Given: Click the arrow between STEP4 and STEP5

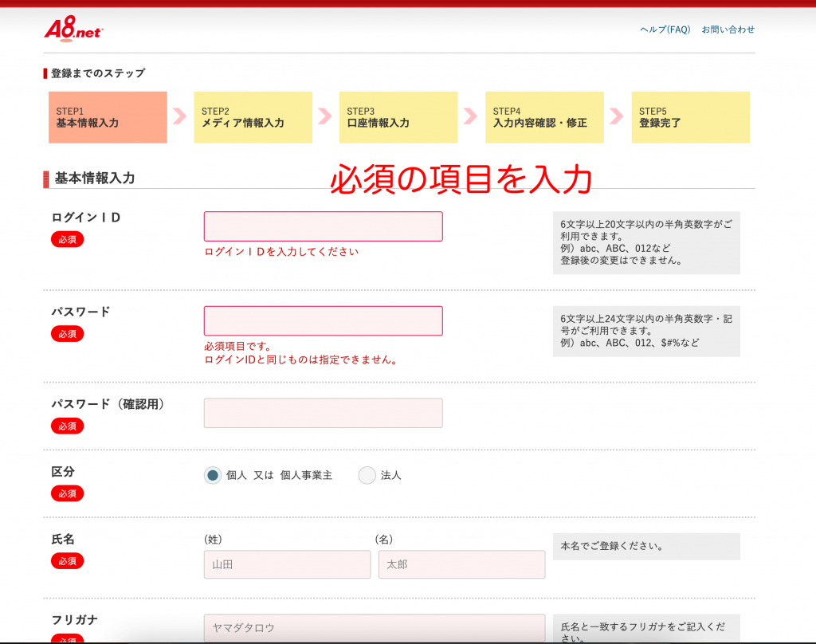Looking at the screenshot, I should tap(617, 116).
